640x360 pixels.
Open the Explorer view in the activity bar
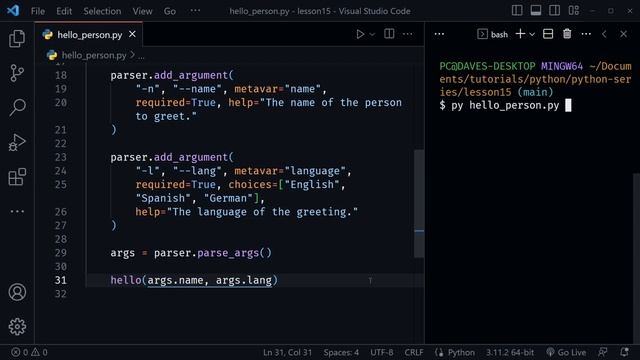[17, 39]
